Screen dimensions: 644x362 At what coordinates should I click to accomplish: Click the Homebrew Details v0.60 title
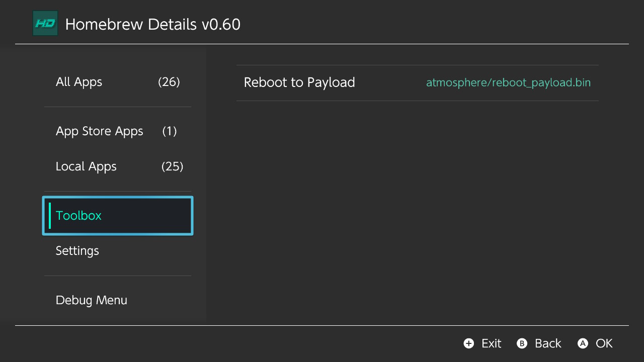153,24
